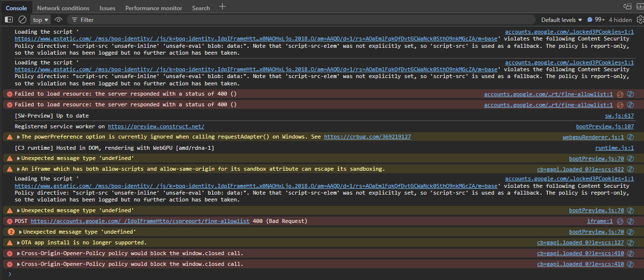644x280 pixels.
Task: Open console settings gear icon
Action: [640, 20]
